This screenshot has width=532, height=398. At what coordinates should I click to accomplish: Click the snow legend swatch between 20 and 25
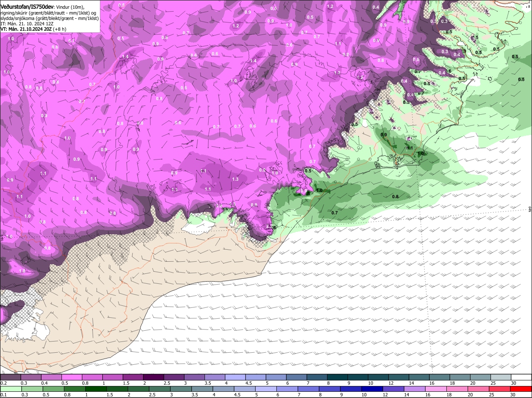pos(480,377)
